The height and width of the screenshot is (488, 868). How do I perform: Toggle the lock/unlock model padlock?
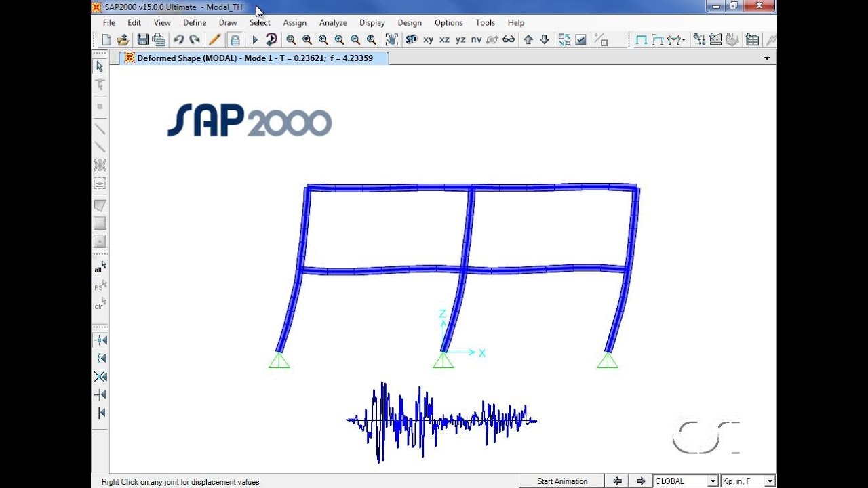tap(235, 40)
